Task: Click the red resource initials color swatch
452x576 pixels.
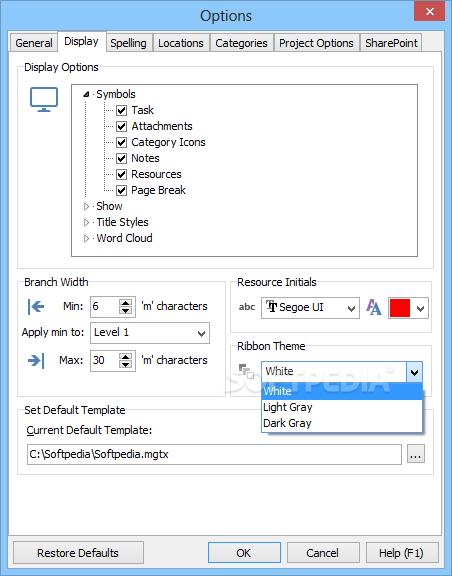Action: tap(400, 308)
